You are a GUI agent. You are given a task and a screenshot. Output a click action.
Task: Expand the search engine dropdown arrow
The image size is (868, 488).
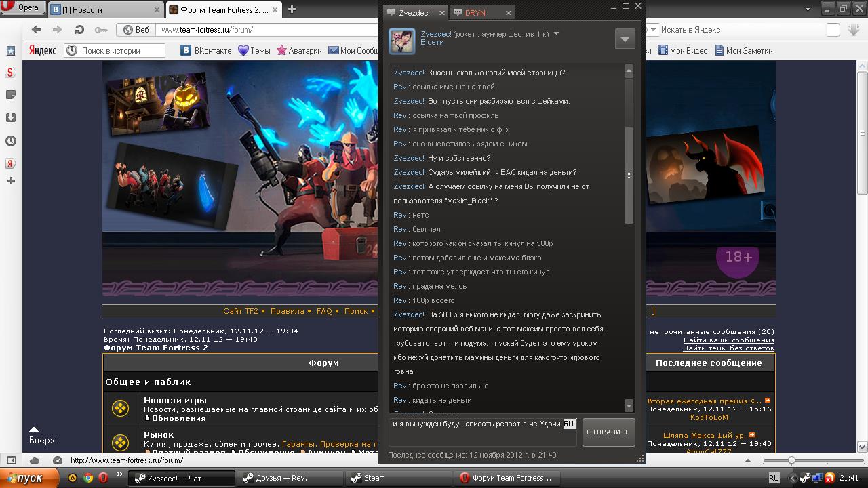pyautogui.click(x=652, y=30)
